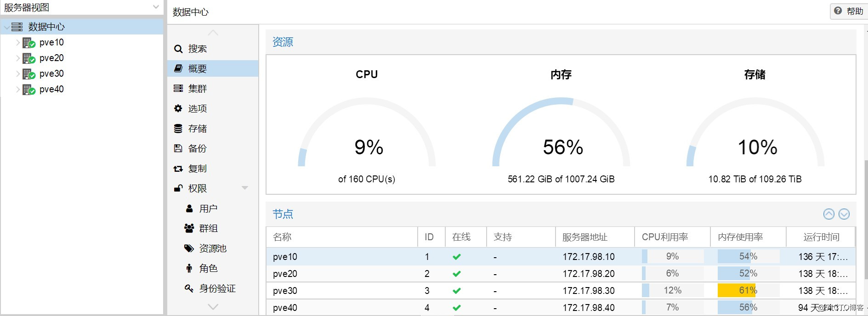Click the datacenter server icon in tree

tap(17, 27)
